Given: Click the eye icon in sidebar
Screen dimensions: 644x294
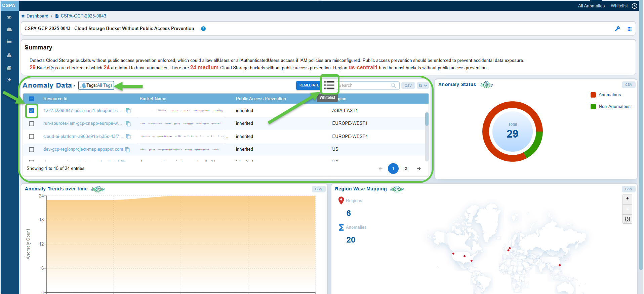Looking at the screenshot, I should point(9,17).
